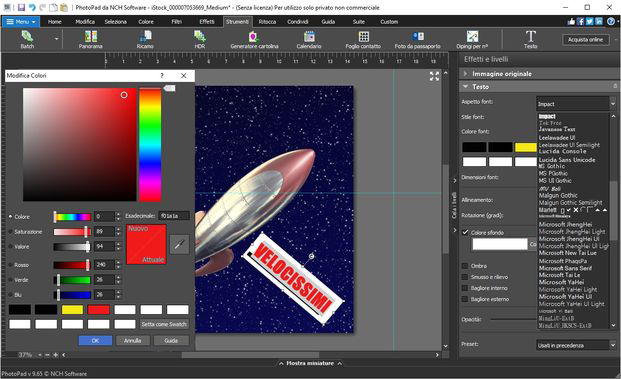Select Lucida Console in font list
Image resolution: width=621 pixels, height=379 pixels.
click(x=562, y=152)
